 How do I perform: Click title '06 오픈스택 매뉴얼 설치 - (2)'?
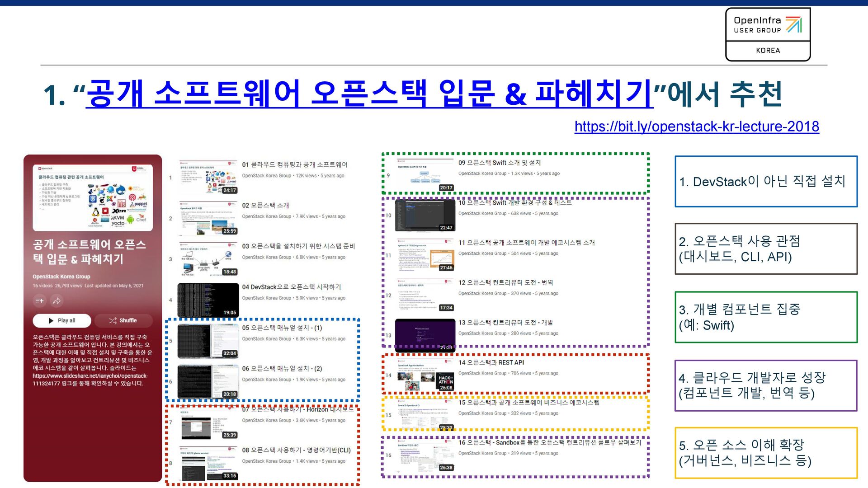point(282,369)
